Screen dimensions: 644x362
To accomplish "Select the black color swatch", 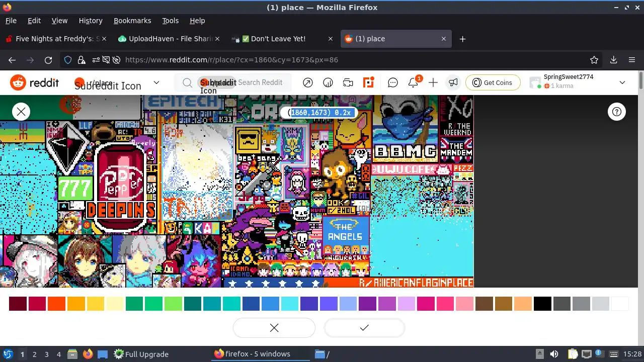I will coord(542,304).
